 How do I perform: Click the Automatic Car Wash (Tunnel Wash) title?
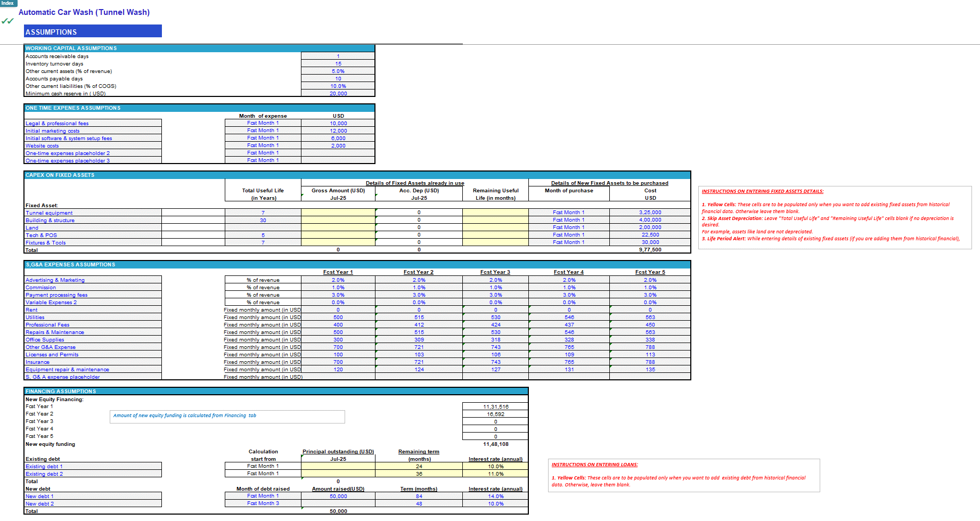pos(84,12)
